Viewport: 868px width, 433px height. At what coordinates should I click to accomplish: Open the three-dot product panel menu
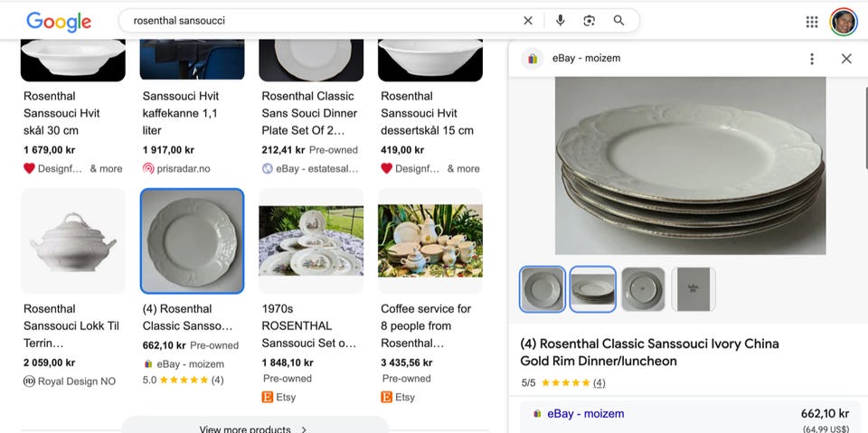[812, 59]
